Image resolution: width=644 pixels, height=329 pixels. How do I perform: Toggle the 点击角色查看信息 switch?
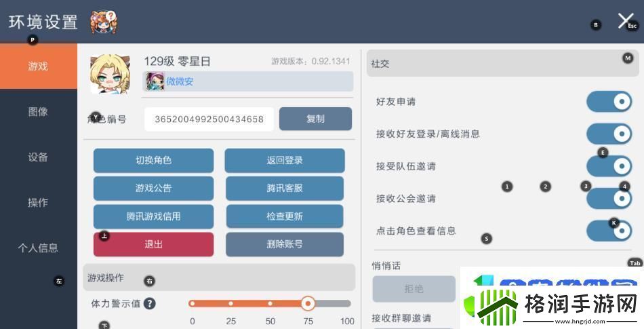[609, 231]
